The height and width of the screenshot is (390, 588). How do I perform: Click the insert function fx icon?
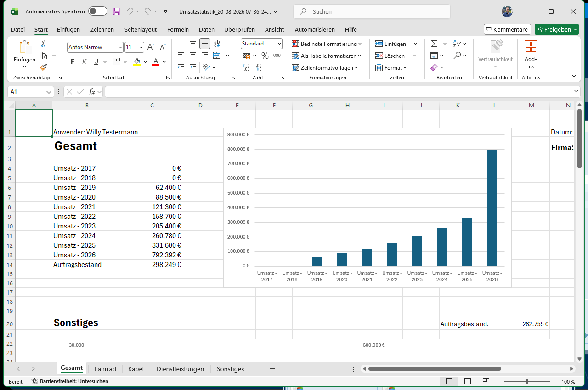pyautogui.click(x=91, y=92)
